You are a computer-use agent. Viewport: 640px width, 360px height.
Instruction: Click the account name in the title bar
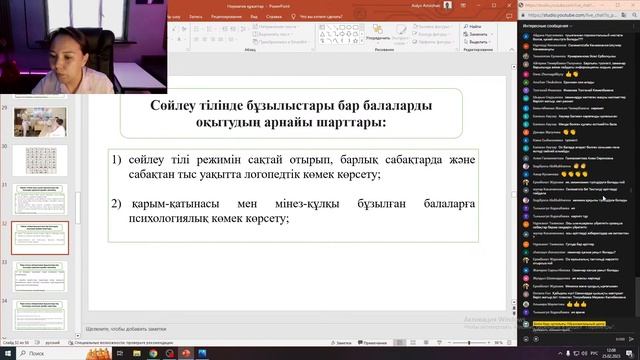pyautogui.click(x=427, y=6)
